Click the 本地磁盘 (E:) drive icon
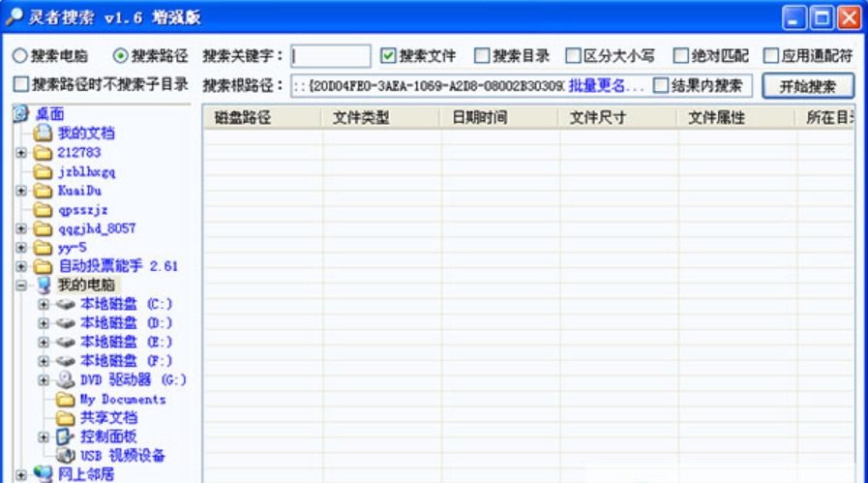Viewport: 868px width, 483px height. pyautogui.click(x=66, y=342)
